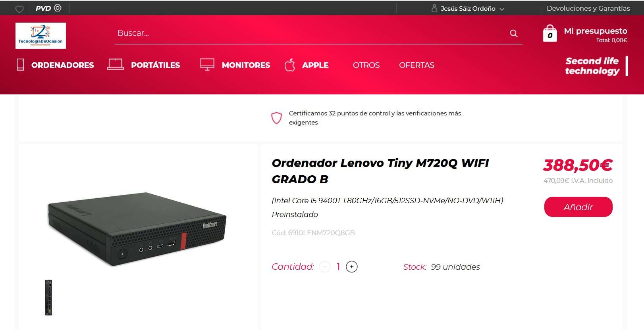
Task: Open Devoluciones y Garantías link
Action: click(588, 8)
